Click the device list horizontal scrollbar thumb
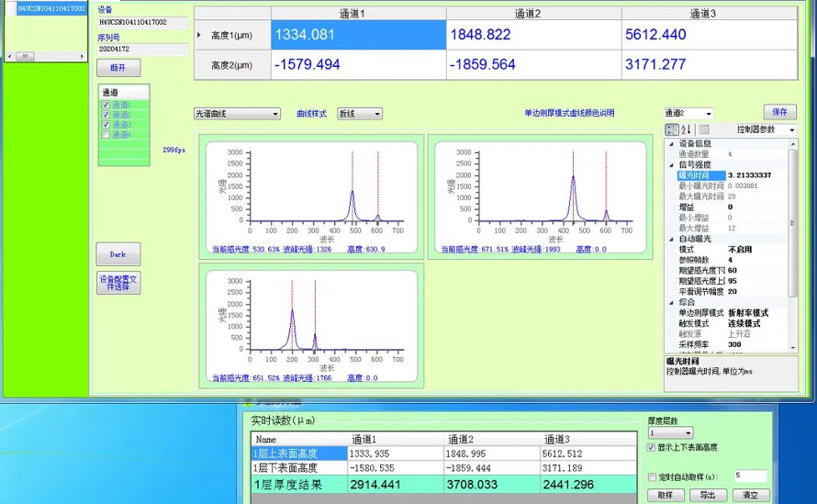Image resolution: width=817 pixels, height=504 pixels. (x=24, y=56)
